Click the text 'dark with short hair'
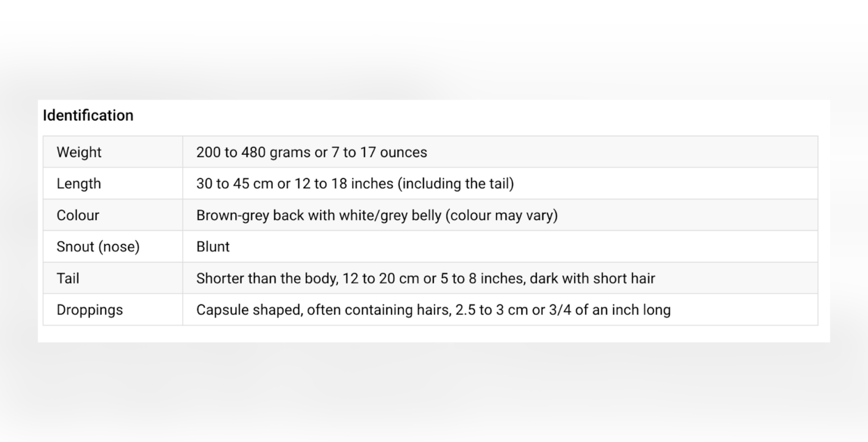 pos(593,278)
